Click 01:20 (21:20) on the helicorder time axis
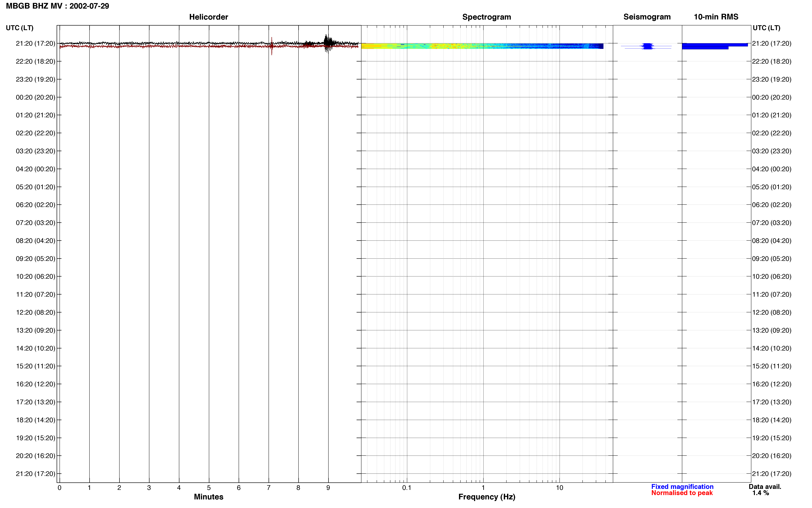This screenshot has width=812, height=508. (36, 115)
